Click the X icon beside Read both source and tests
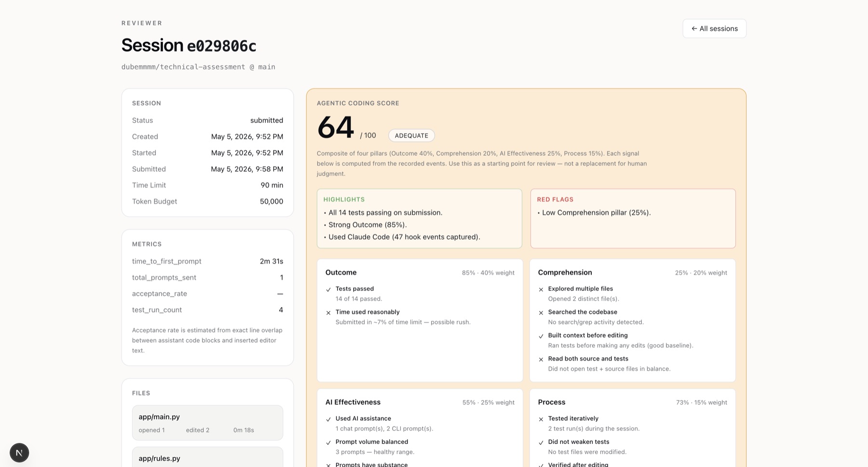868x467 pixels. click(541, 360)
